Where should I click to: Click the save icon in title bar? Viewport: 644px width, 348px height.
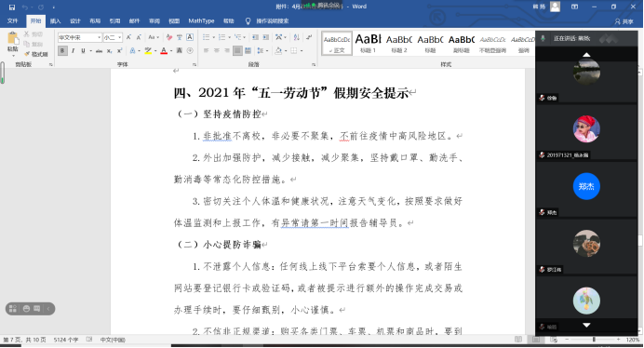pyautogui.click(x=11, y=7)
